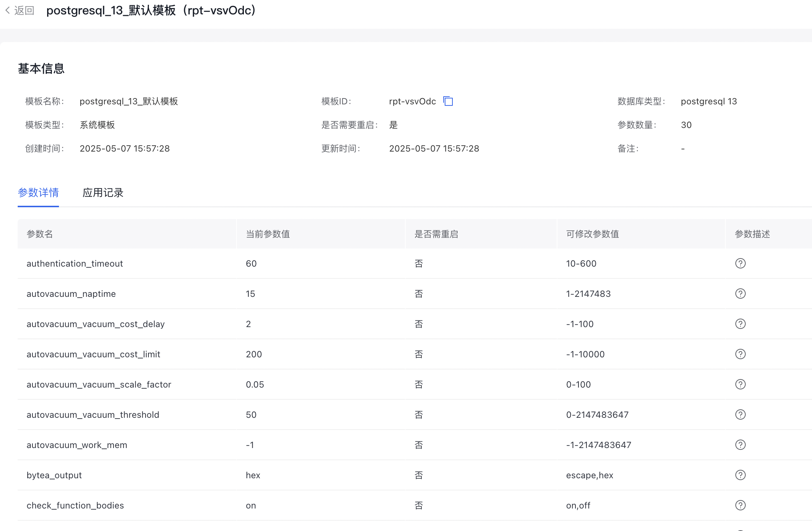Viewport: 812px width, 531px height.
Task: Open help icon for autovacuum_naptime
Action: (x=740, y=294)
